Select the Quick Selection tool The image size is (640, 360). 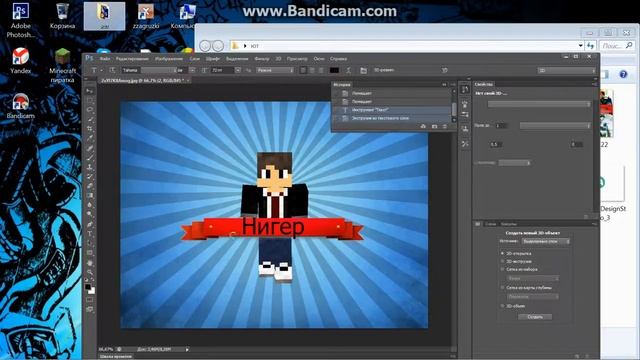pos(89,119)
